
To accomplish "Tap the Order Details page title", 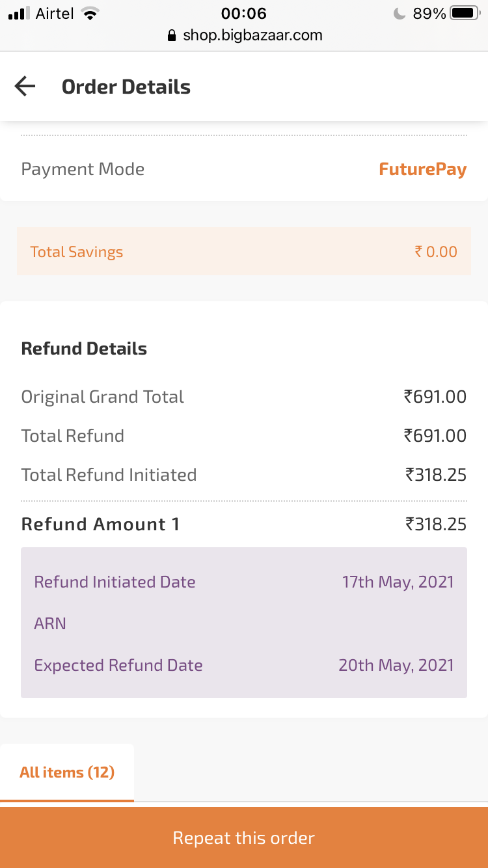I will coord(126,87).
